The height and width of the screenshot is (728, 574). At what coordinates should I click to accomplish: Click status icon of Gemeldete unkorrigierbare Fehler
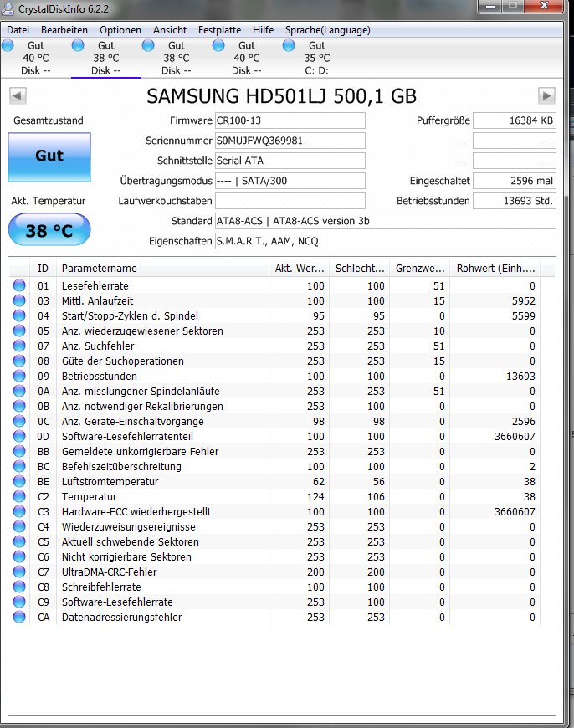click(19, 451)
